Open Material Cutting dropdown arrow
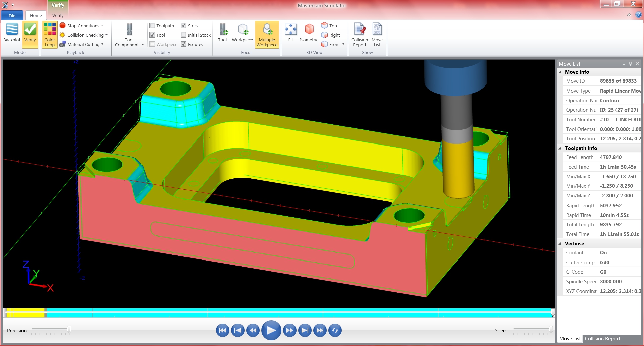 (x=102, y=44)
